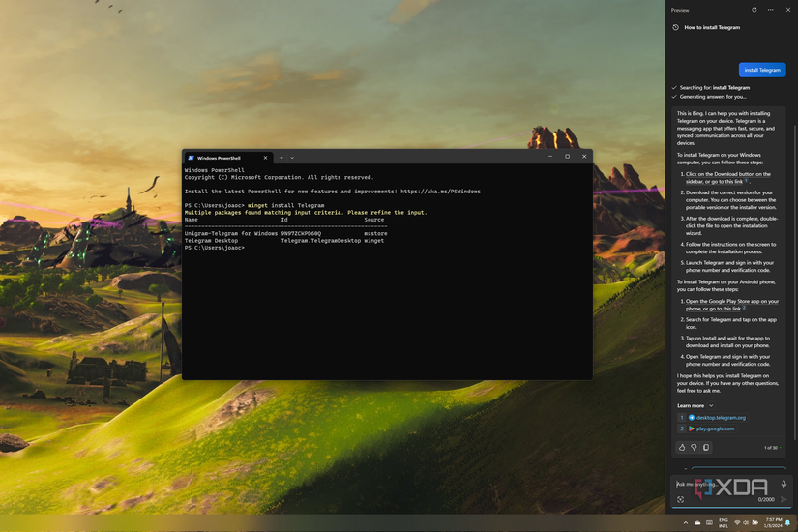This screenshot has height=532, width=798.
Task: Focus the 'Ask me anything...' input box
Action: coord(727,485)
